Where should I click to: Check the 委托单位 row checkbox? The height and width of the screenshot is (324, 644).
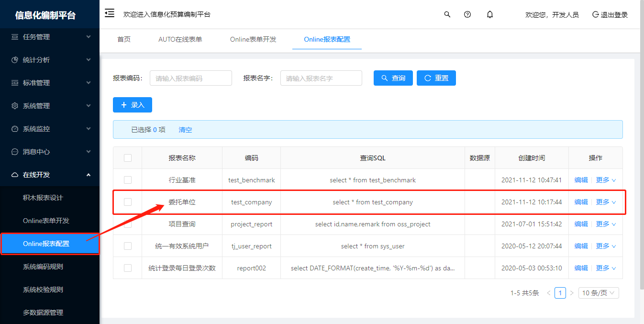click(128, 202)
